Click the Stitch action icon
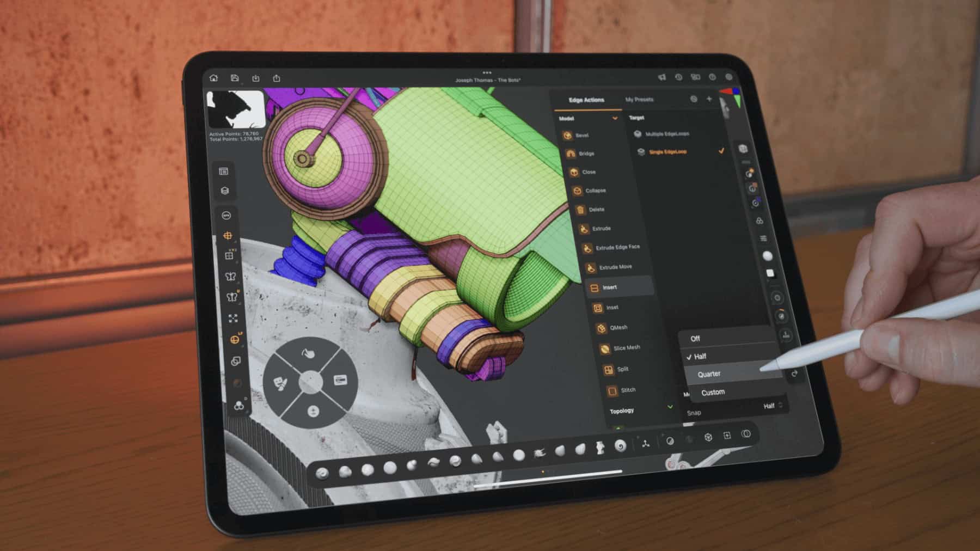 coord(612,391)
